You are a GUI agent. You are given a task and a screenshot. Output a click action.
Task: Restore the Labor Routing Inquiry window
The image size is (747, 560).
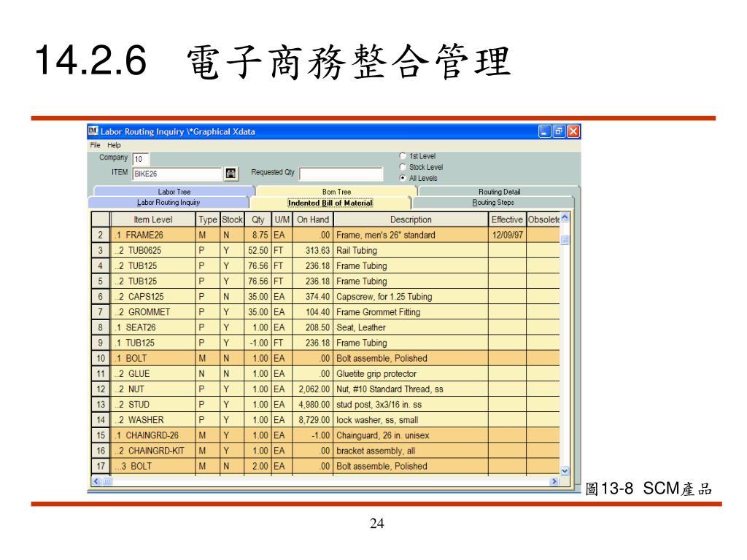tap(559, 131)
